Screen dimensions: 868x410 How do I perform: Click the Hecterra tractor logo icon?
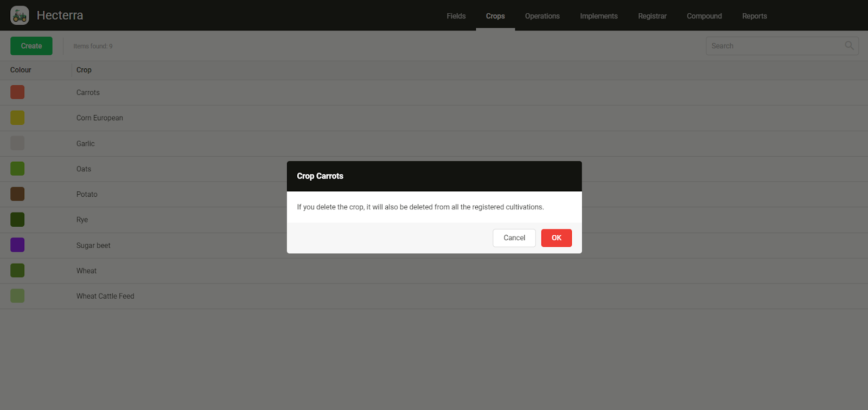click(x=20, y=16)
